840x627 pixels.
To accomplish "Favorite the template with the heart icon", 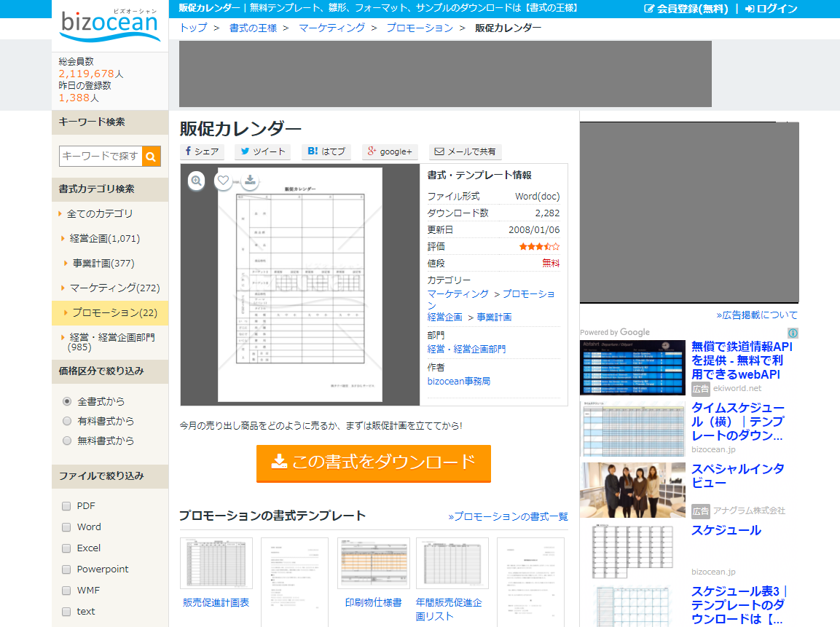I will coord(223,181).
